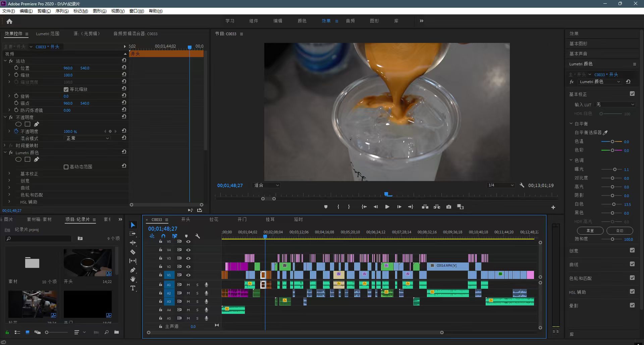Toggle Basic Correction section checkbox

click(x=632, y=94)
